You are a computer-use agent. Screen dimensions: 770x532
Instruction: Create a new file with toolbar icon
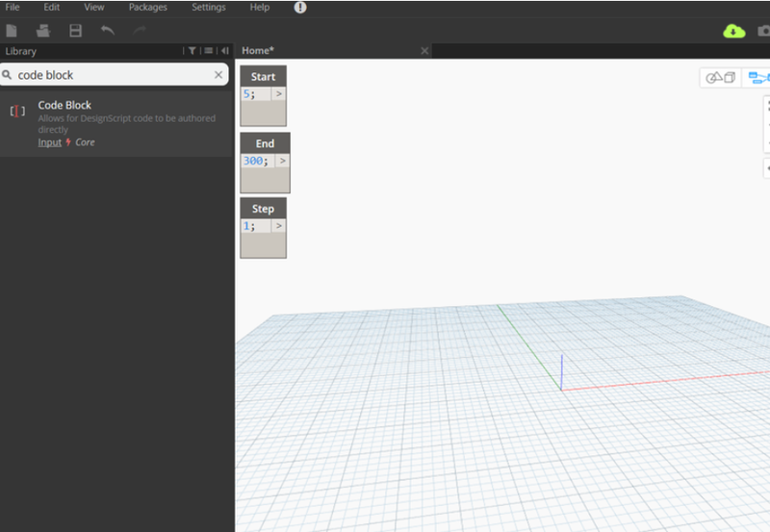point(12,31)
